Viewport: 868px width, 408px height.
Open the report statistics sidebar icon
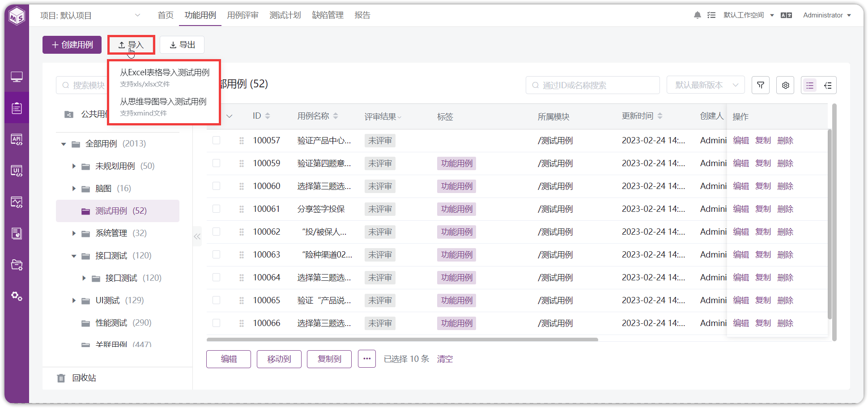pyautogui.click(x=17, y=233)
